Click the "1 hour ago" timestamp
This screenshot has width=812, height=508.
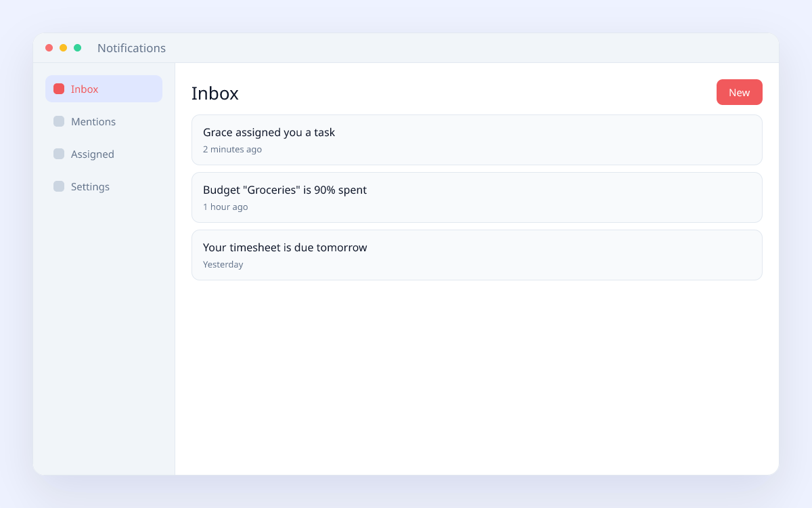point(225,207)
